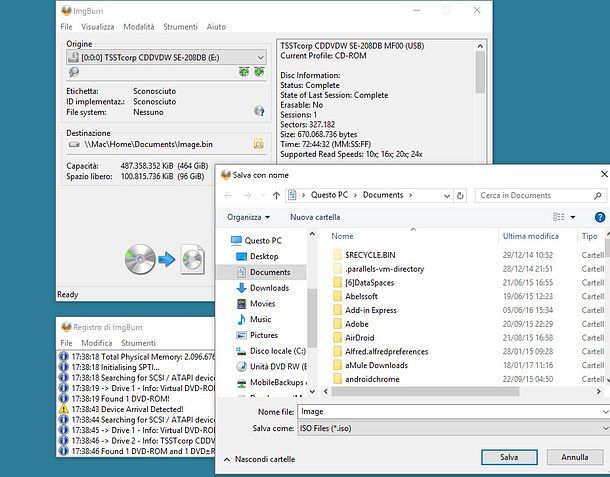Select the androidchrome folder
Viewport: 610px width, 477px height.
(x=366, y=379)
